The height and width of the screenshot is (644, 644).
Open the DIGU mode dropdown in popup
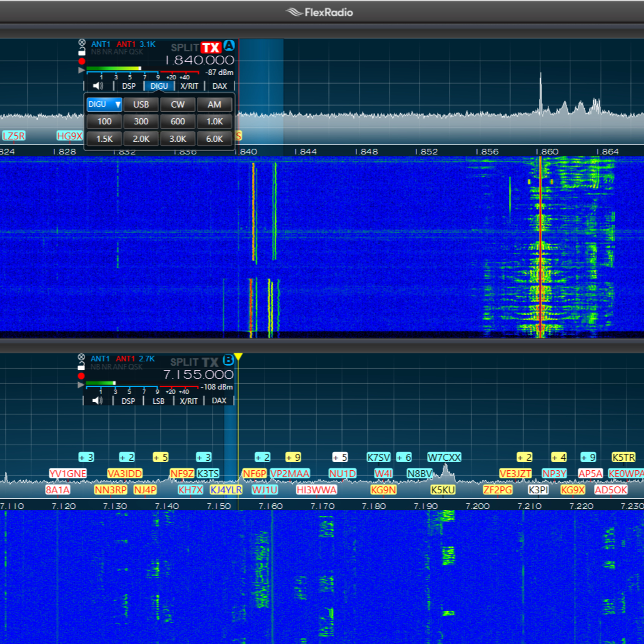pyautogui.click(x=104, y=104)
